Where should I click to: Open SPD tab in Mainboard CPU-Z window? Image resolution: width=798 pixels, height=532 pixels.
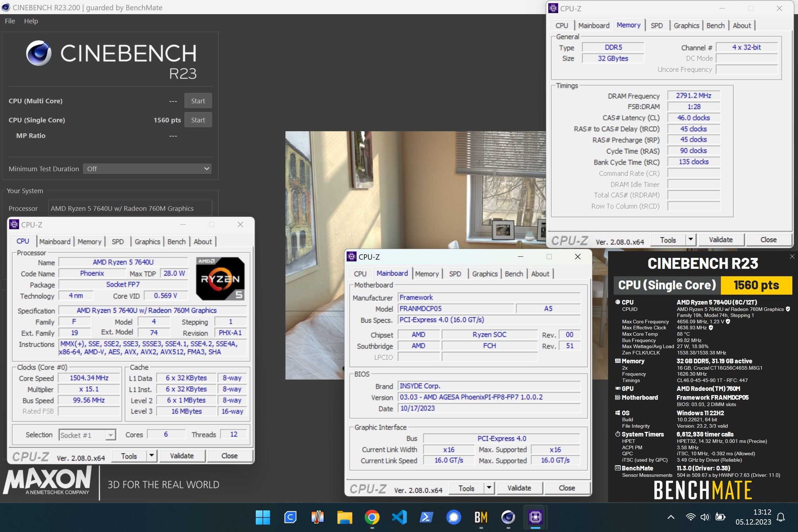coord(455,274)
